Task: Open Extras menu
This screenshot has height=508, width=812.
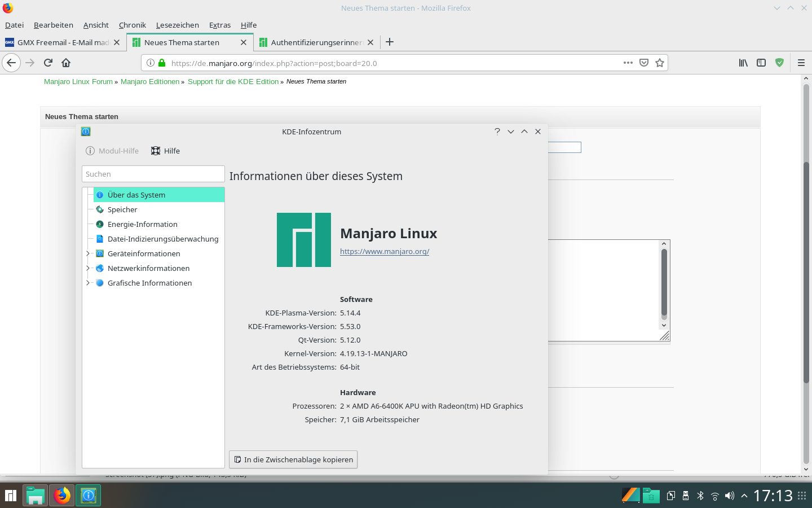Action: tap(220, 25)
